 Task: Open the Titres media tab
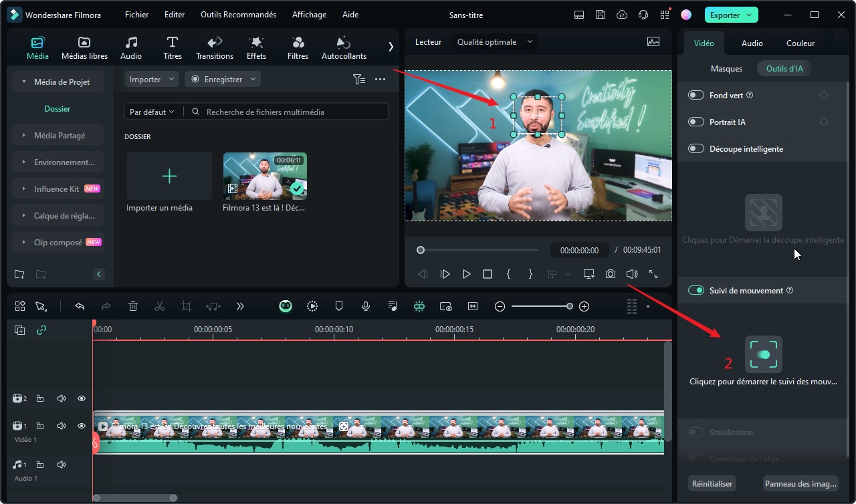tap(173, 48)
